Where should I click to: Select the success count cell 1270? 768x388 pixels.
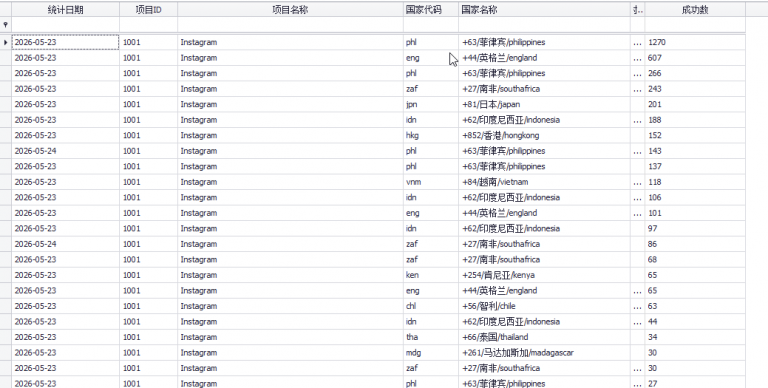pyautogui.click(x=695, y=42)
